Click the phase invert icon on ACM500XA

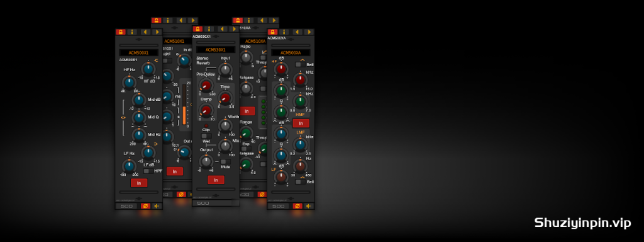[297, 206]
